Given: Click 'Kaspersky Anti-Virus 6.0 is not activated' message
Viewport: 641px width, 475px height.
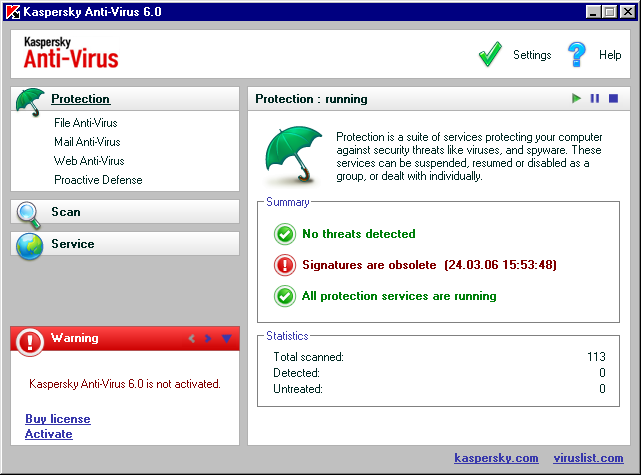Looking at the screenshot, I should tap(125, 384).
